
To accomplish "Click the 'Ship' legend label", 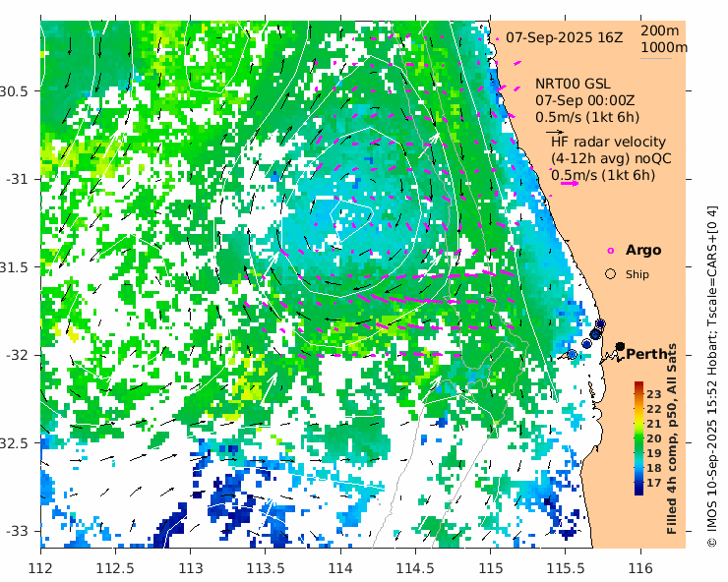I will click(x=637, y=274).
